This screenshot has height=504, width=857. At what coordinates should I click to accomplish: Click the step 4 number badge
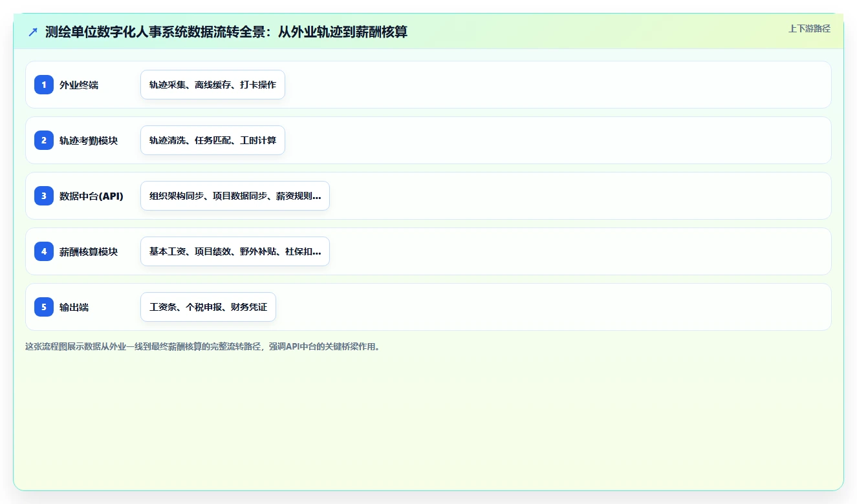pyautogui.click(x=44, y=251)
